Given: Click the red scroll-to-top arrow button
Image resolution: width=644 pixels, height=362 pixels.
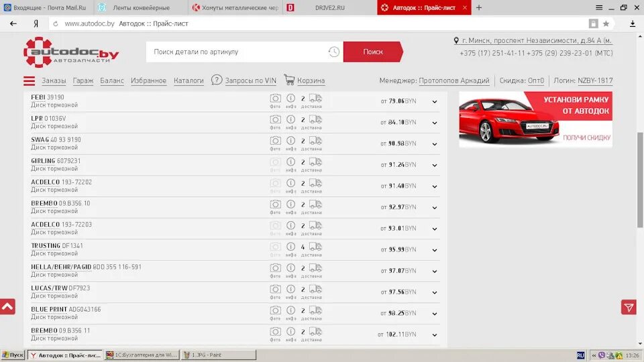Looking at the screenshot, I should click(x=7, y=306).
